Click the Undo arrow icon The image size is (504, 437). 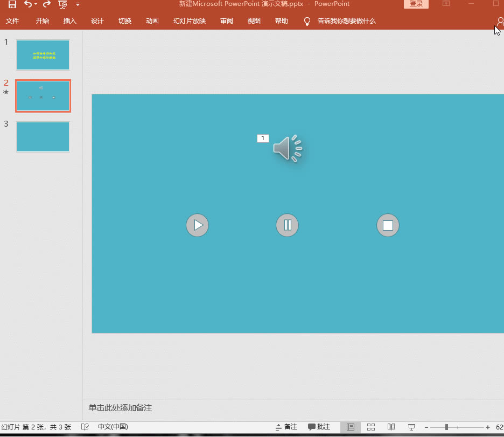tap(27, 4)
